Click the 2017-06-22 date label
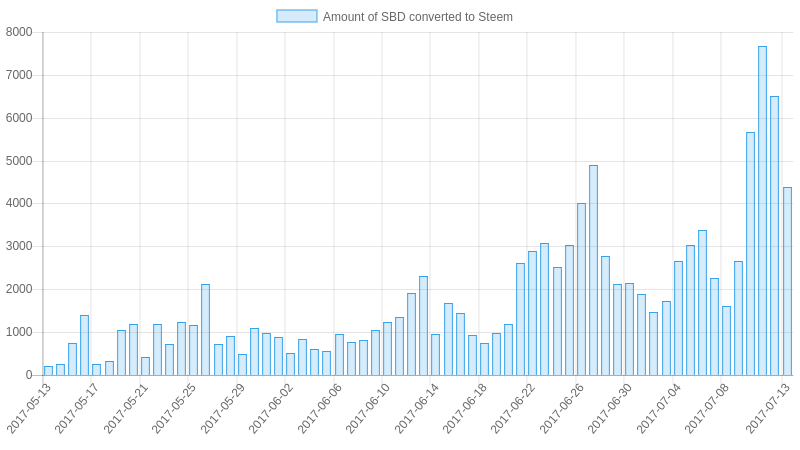Viewport: 800px width, 450px height. click(513, 409)
